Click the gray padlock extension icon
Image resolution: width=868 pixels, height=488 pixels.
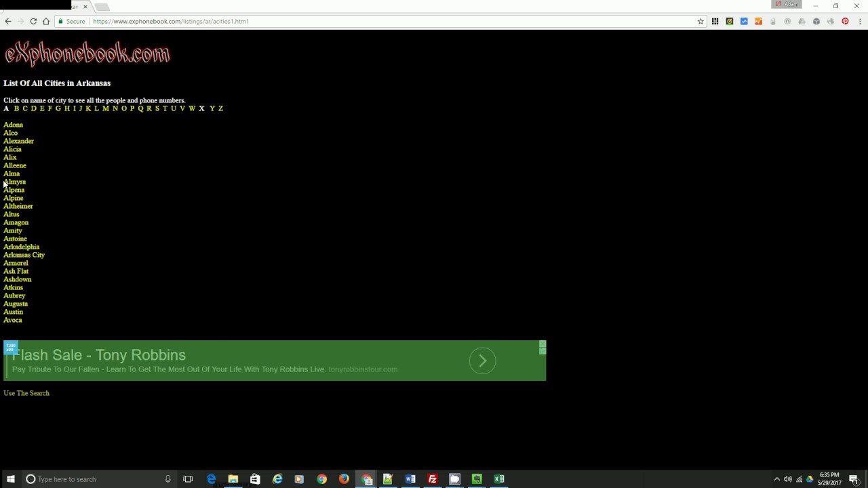point(773,21)
